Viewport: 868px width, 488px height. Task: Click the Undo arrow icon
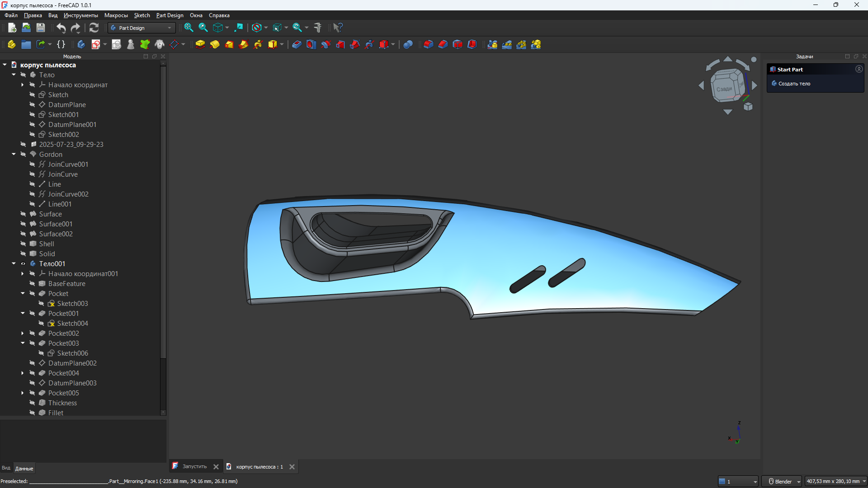point(61,28)
